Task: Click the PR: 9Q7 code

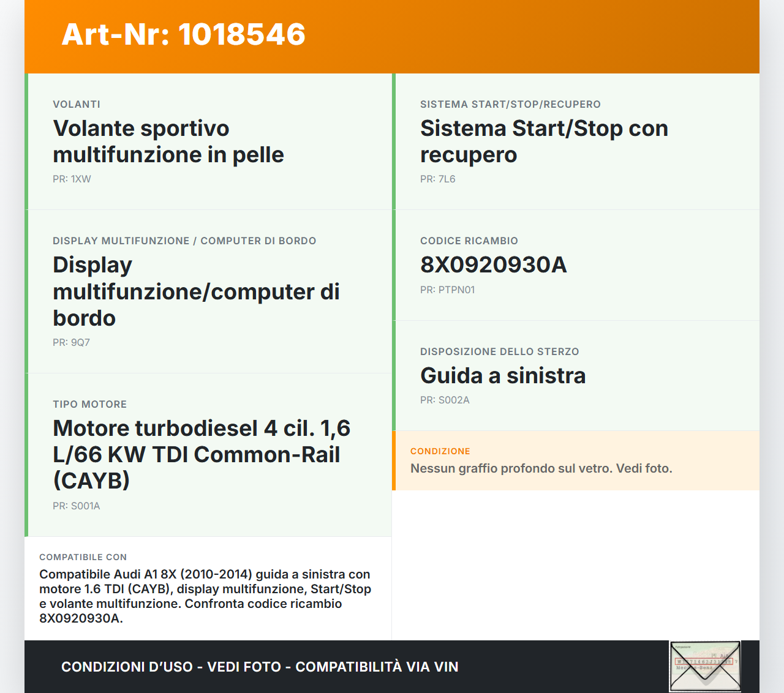Action: (x=70, y=342)
